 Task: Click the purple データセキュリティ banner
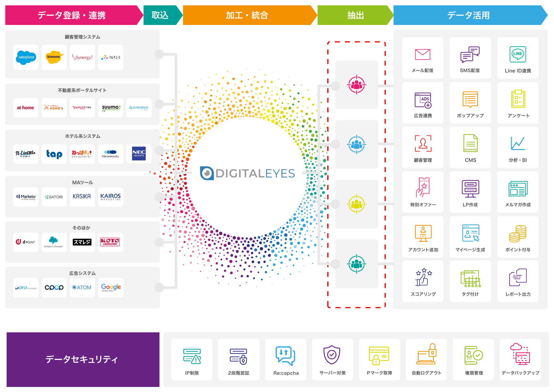point(83,359)
